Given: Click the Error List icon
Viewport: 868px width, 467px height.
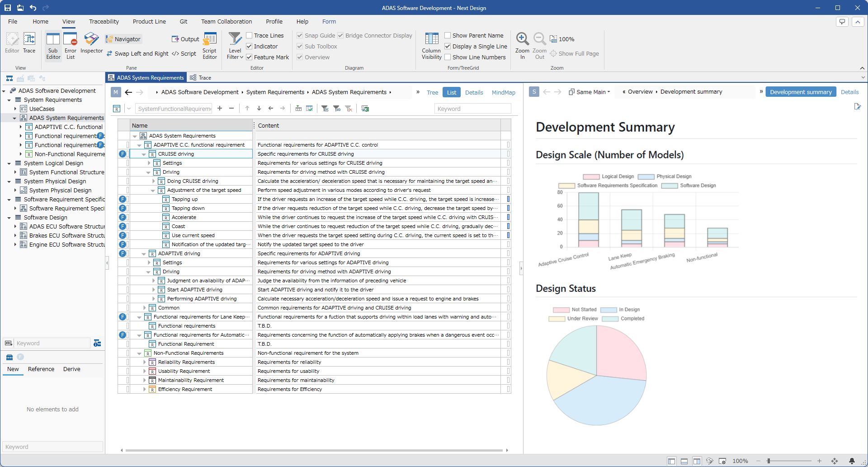Looking at the screenshot, I should [x=71, y=45].
